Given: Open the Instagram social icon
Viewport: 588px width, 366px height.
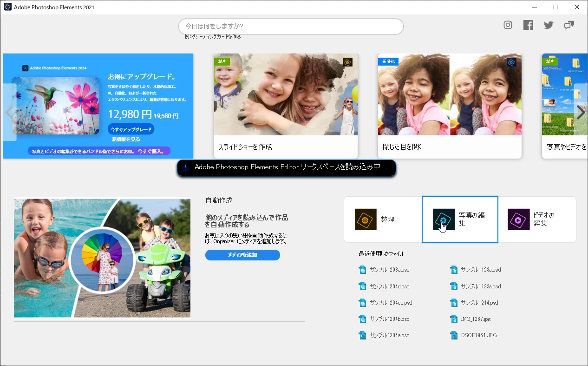Looking at the screenshot, I should point(508,25).
